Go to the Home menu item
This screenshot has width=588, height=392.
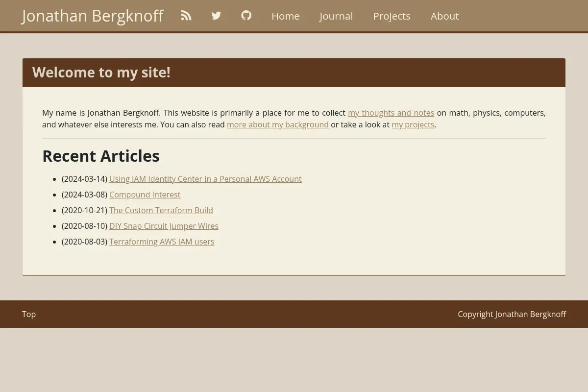pos(286,16)
